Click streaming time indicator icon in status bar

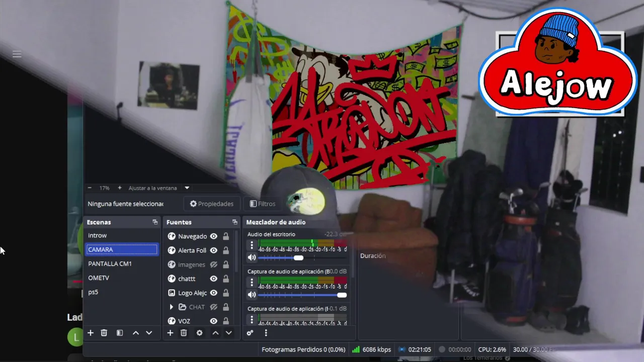click(402, 349)
